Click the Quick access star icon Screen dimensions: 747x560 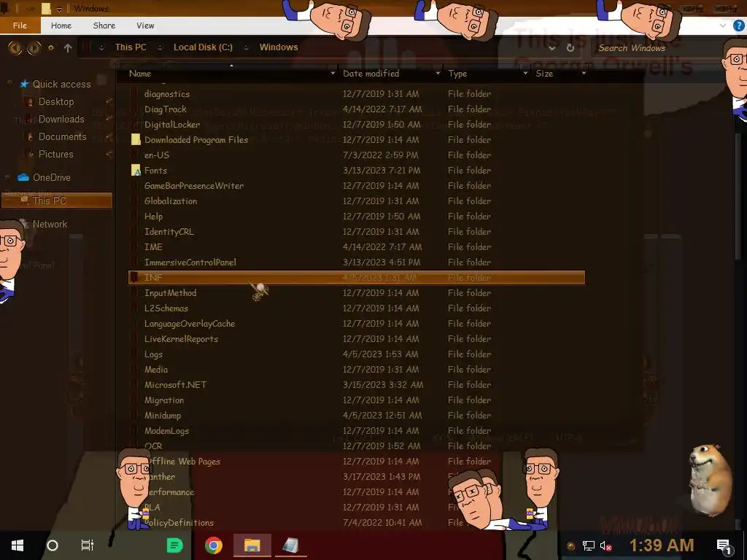pyautogui.click(x=24, y=85)
